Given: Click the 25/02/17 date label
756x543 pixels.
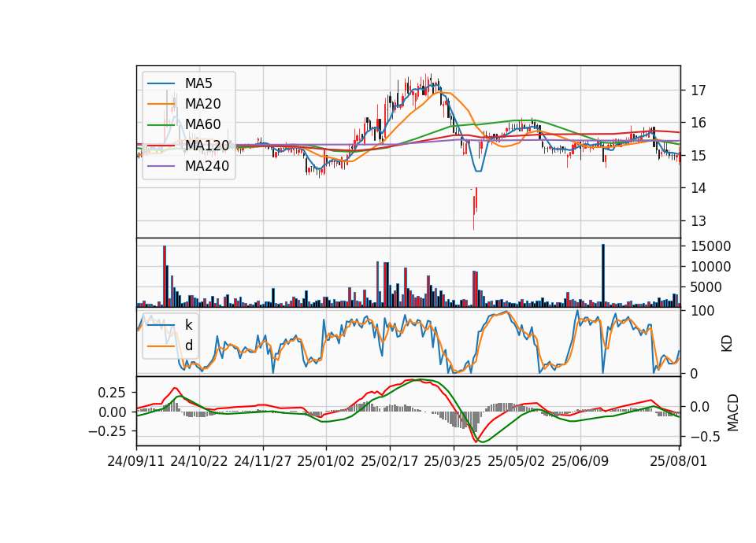Looking at the screenshot, I should click(390, 461).
